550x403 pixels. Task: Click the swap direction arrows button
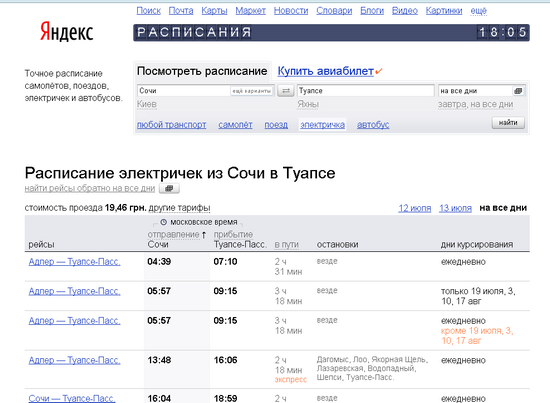click(286, 91)
